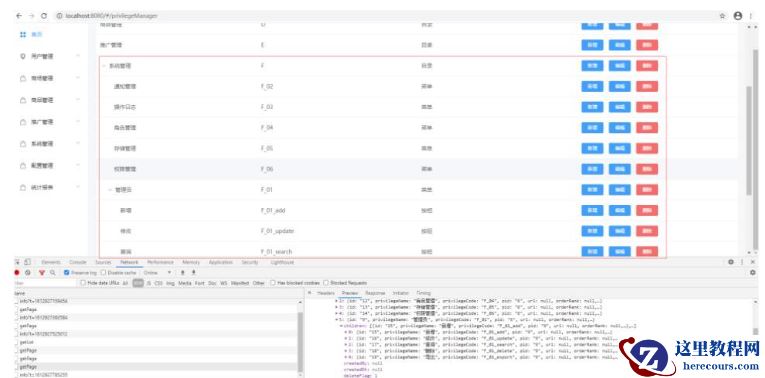This screenshot has width=765, height=378.
Task: Select the JS request type filter
Action: coord(149,283)
